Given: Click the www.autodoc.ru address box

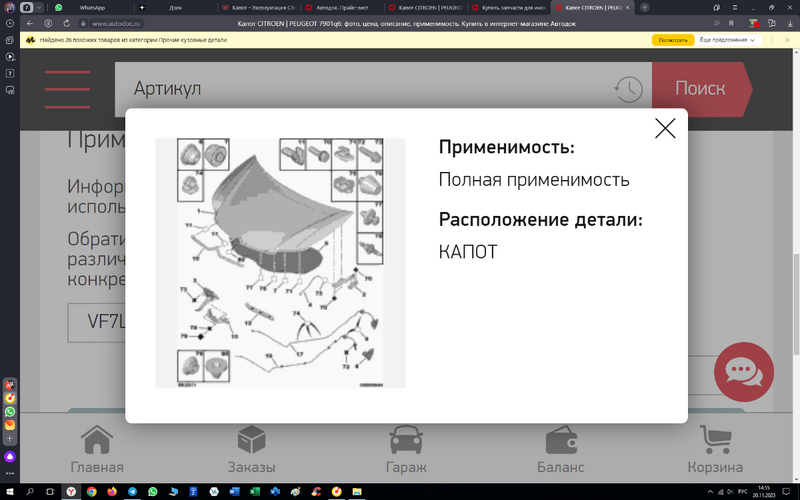Looking at the screenshot, I should point(116,23).
